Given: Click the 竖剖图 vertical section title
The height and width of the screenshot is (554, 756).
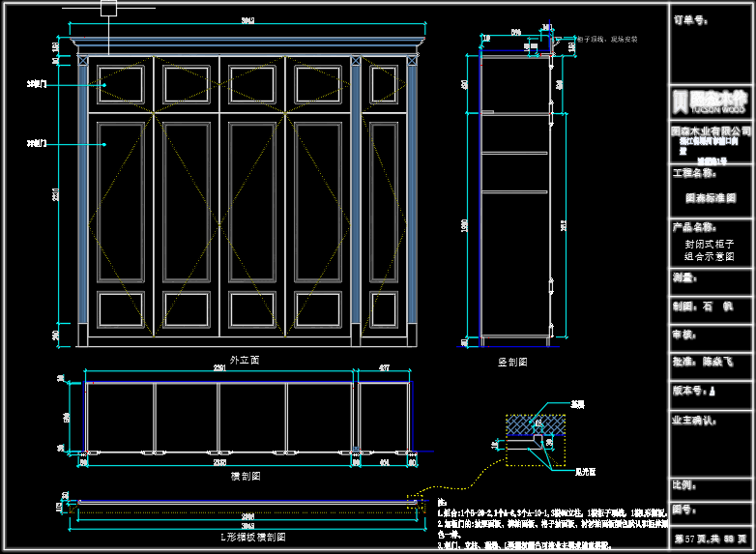Looking at the screenshot, I should click(511, 362).
